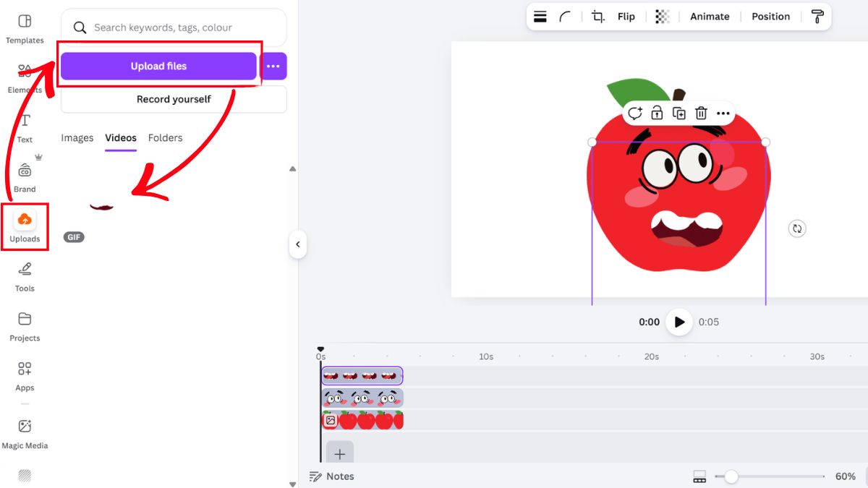This screenshot has height=488, width=868.
Task: Switch to the Images tab
Action: pos(77,138)
